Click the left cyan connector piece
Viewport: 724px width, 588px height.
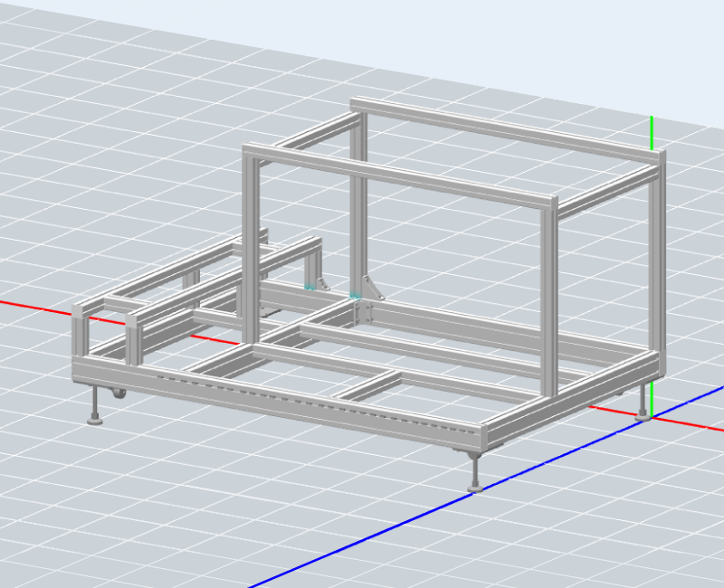(x=310, y=286)
